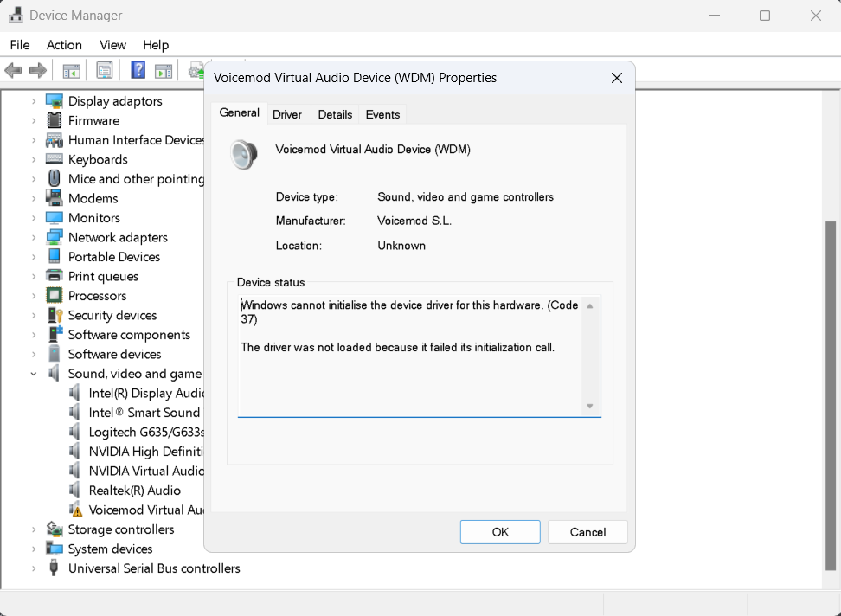Collapse Sound, video and game controllers

(x=34, y=374)
